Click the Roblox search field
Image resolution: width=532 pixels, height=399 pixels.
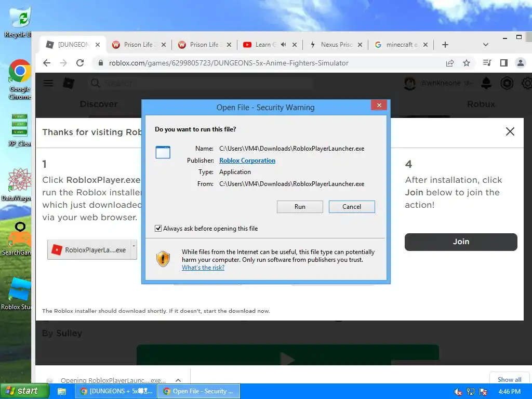pos(200,83)
